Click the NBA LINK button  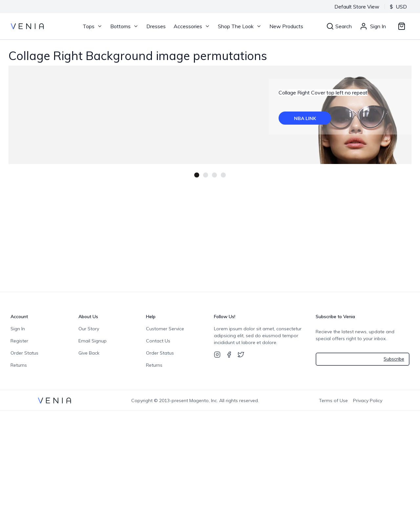[x=305, y=118]
